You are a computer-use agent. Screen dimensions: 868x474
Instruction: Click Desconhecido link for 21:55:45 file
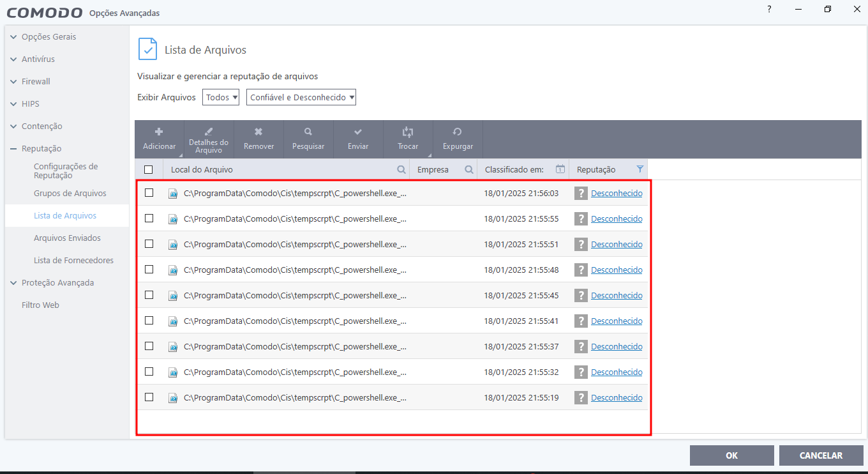click(617, 295)
